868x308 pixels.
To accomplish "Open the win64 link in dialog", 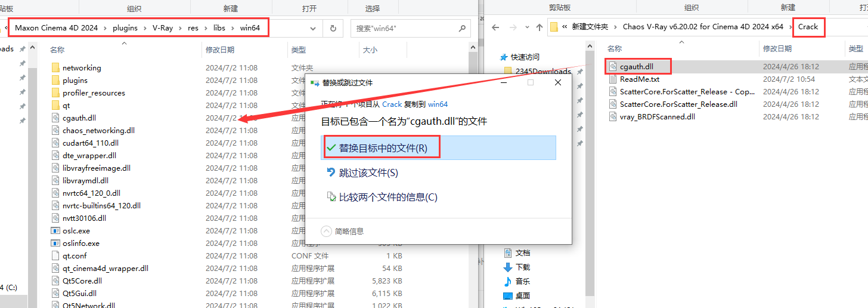I will 438,104.
